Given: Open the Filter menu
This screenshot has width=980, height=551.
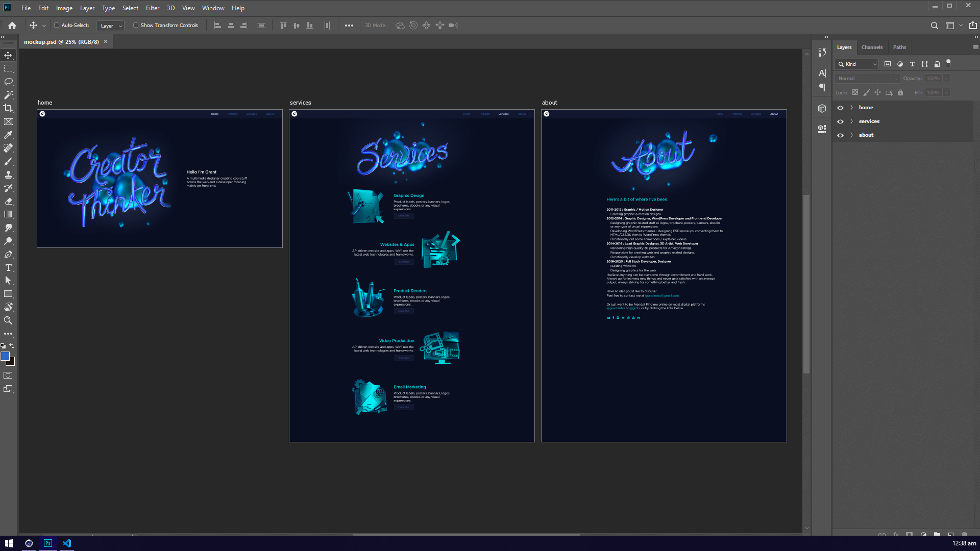Looking at the screenshot, I should pos(152,8).
